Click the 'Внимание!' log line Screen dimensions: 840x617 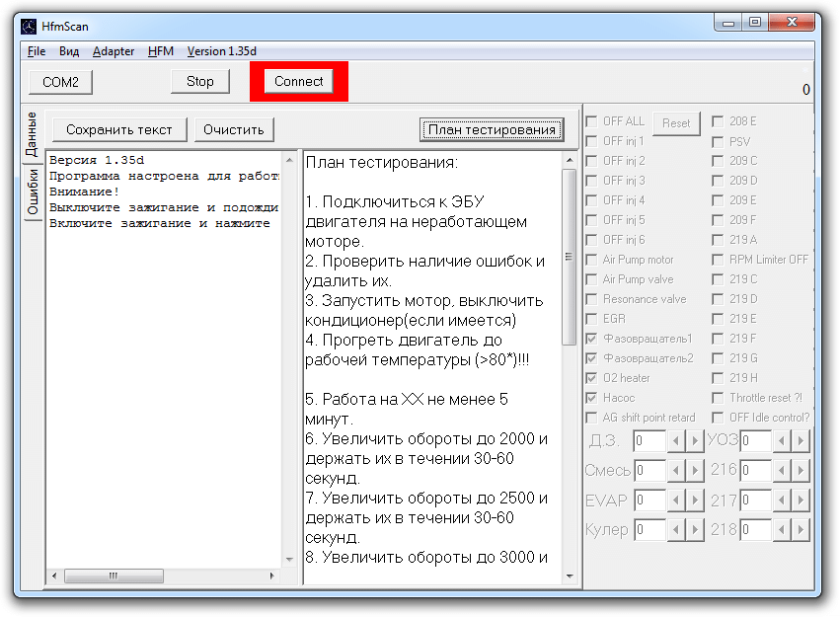click(84, 192)
